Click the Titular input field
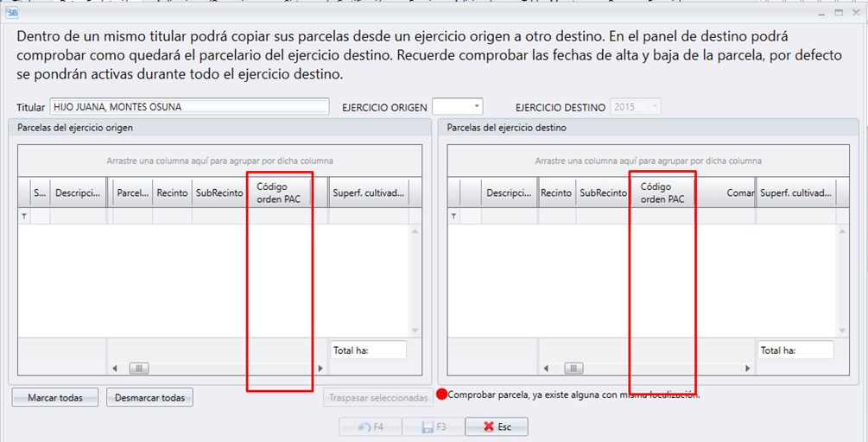 point(189,106)
